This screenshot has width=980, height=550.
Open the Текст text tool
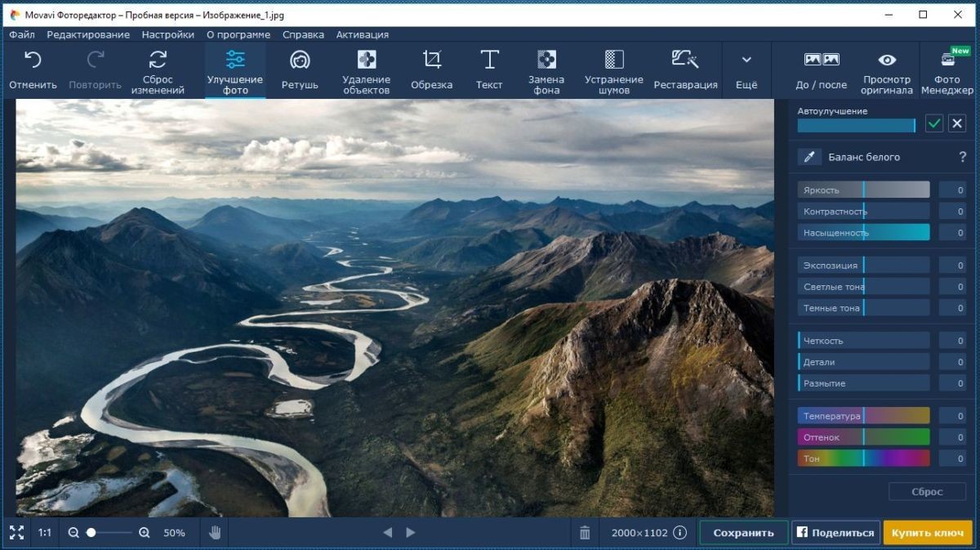point(489,70)
